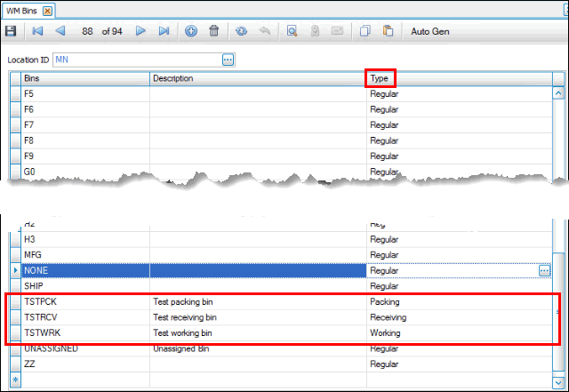The width and height of the screenshot is (569, 392).
Task: Click the paste clipboard icon
Action: click(x=388, y=31)
